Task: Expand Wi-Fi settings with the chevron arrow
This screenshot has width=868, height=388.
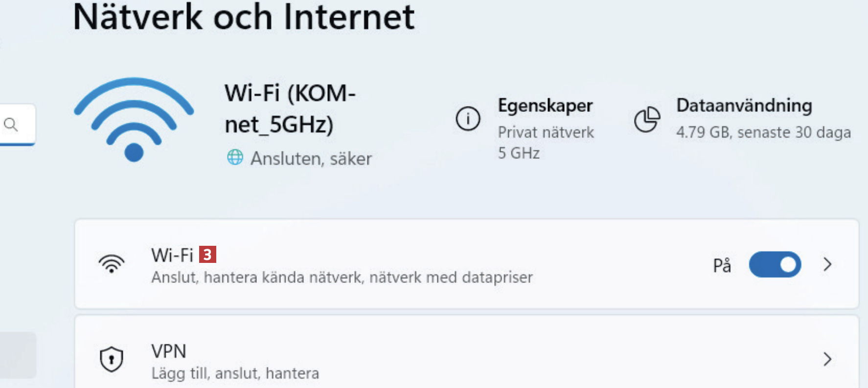Action: [x=827, y=264]
